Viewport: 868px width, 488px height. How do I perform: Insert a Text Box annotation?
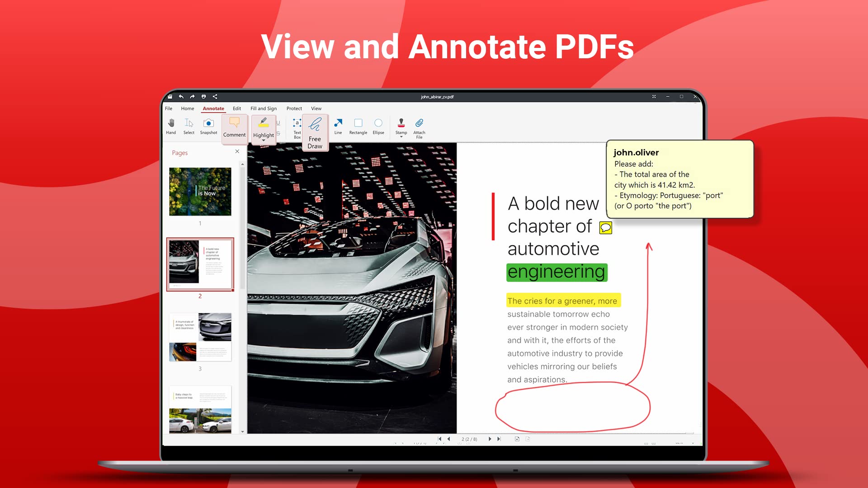[297, 127]
